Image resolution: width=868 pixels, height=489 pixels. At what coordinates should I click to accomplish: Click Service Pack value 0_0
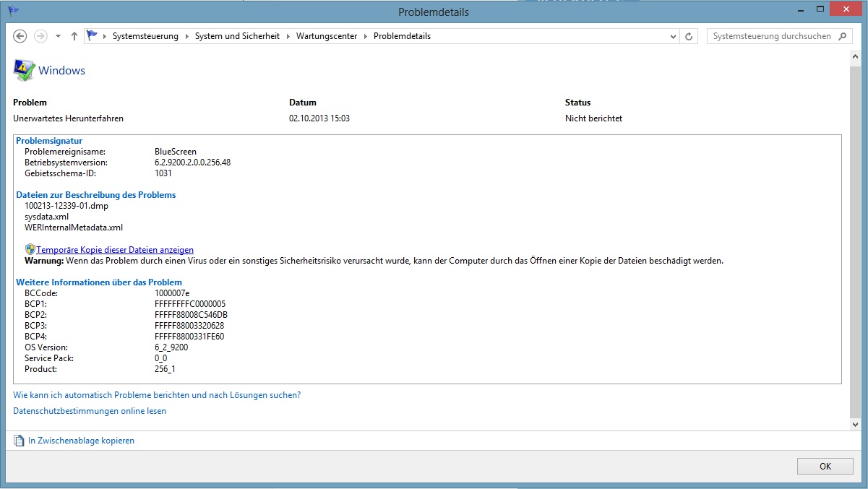pos(160,358)
